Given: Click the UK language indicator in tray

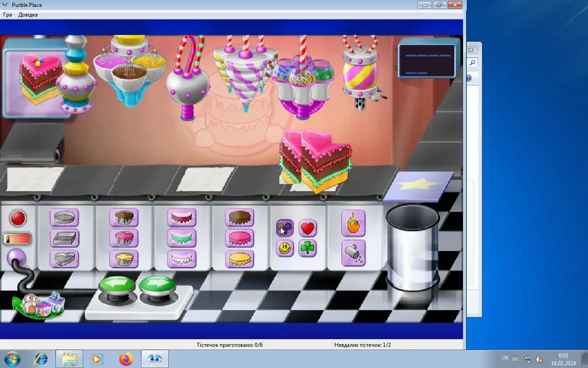Looking at the screenshot, I should coord(505,358).
